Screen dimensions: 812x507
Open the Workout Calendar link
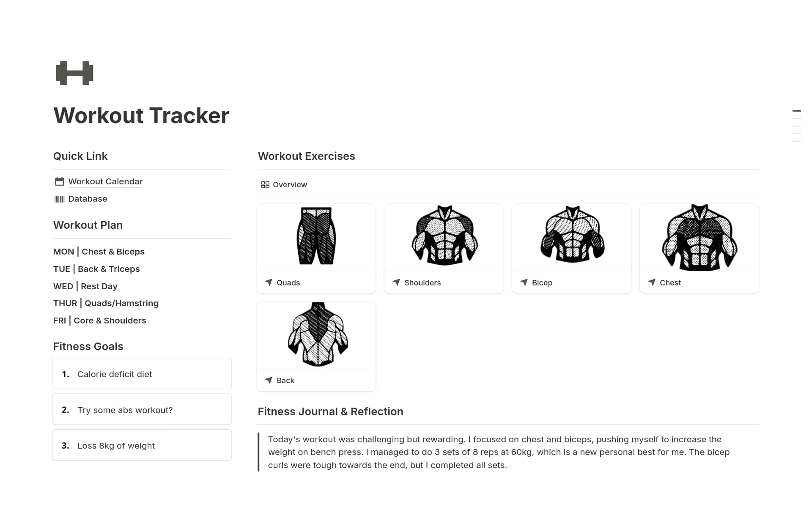(x=105, y=181)
